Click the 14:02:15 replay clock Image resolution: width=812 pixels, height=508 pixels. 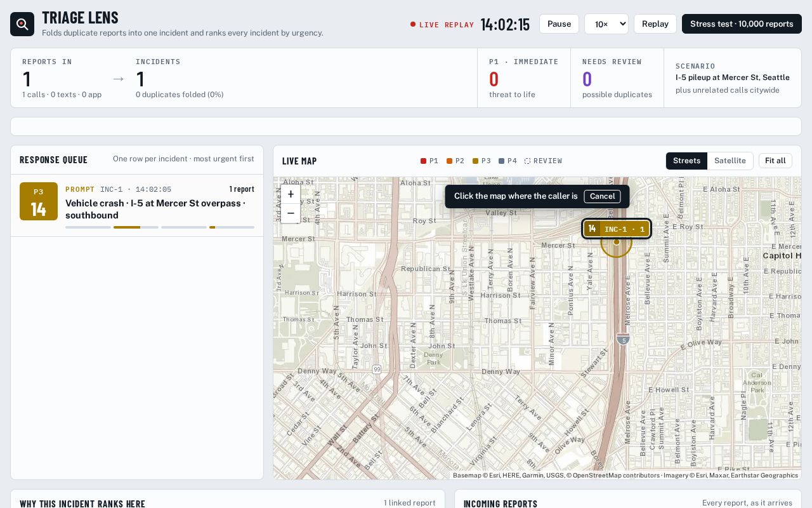(505, 24)
